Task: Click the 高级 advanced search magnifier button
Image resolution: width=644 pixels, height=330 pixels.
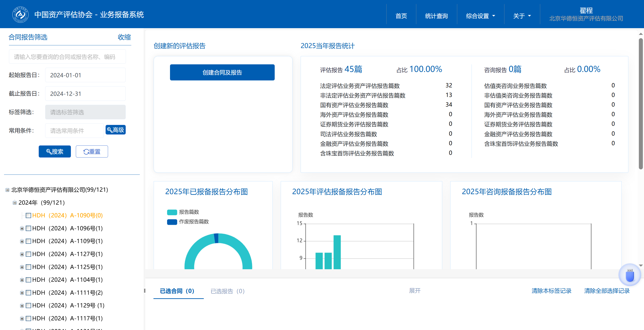Action: (x=115, y=130)
